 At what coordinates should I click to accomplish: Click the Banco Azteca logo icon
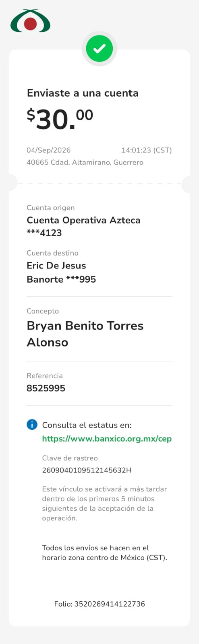click(x=30, y=21)
